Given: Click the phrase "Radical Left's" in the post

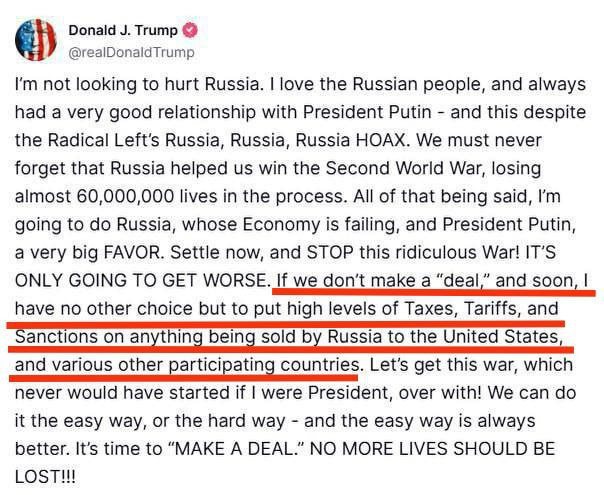Looking at the screenshot, I should (103, 140).
